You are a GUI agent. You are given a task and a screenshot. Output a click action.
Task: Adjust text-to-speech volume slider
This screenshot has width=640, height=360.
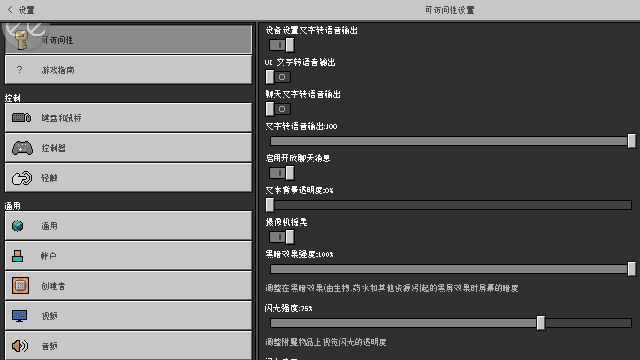[x=451, y=141]
